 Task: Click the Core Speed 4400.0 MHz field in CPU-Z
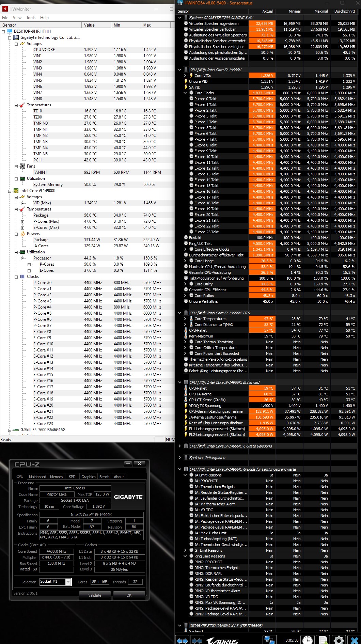[x=57, y=551]
